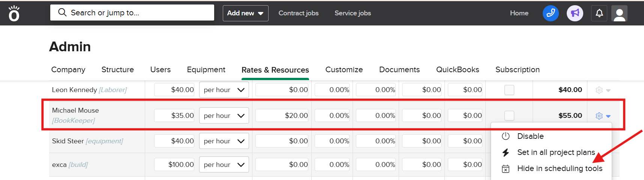Open the phone call icon
This screenshot has height=180, width=644.
point(550,13)
